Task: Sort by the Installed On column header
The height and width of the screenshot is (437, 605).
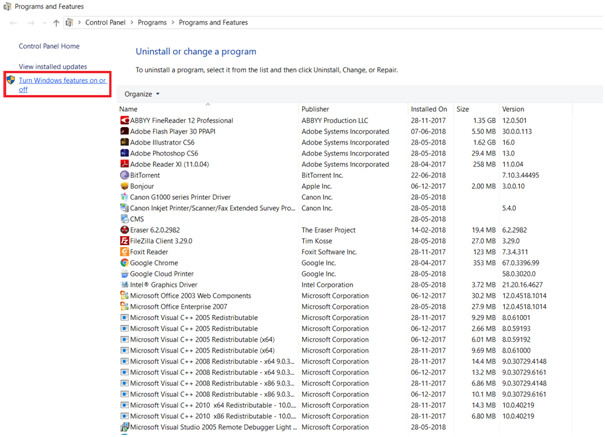Action: pos(431,109)
